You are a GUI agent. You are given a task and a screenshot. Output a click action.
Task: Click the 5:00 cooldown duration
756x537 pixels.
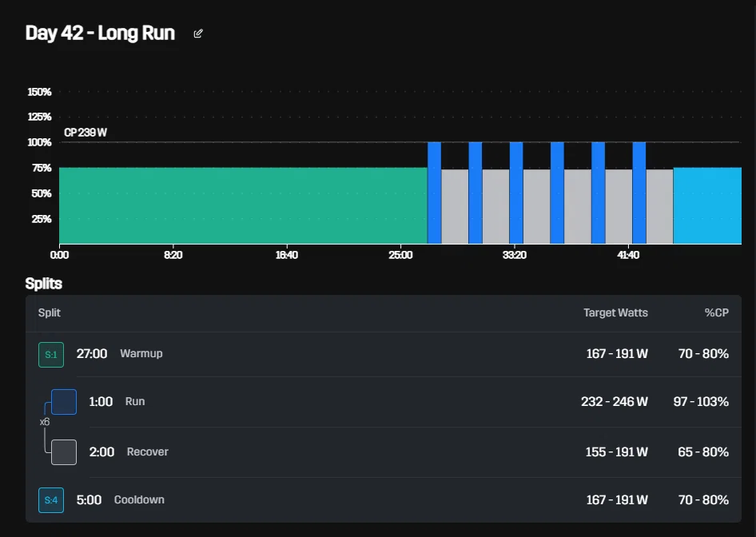click(x=89, y=500)
